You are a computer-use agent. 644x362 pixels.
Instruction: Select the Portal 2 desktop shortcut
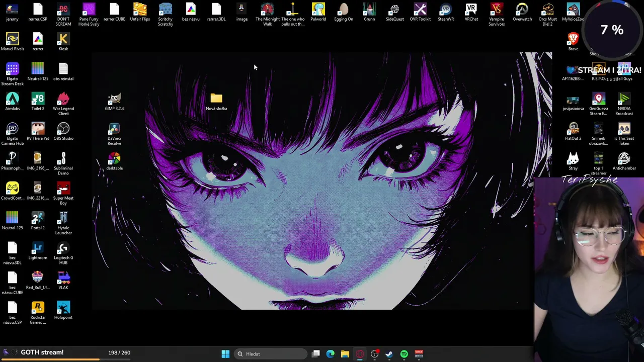(38, 221)
